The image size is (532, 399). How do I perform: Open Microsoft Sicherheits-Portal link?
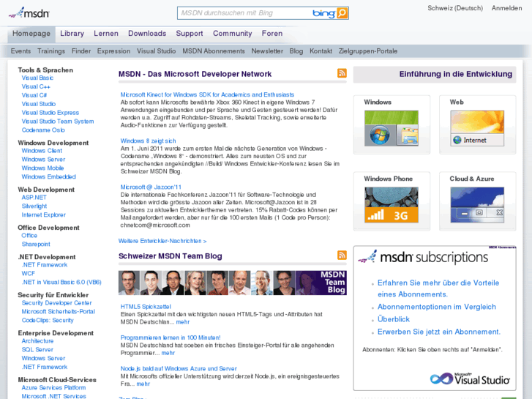[x=58, y=312]
